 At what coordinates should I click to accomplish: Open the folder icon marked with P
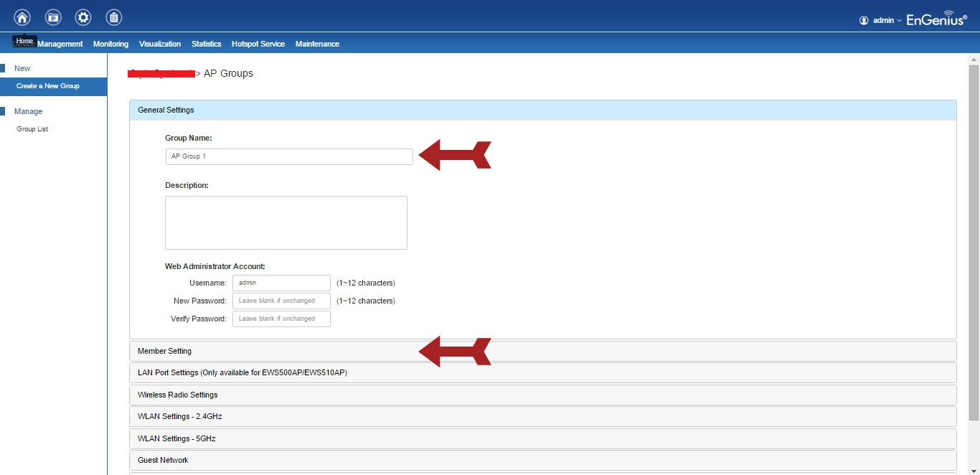53,17
